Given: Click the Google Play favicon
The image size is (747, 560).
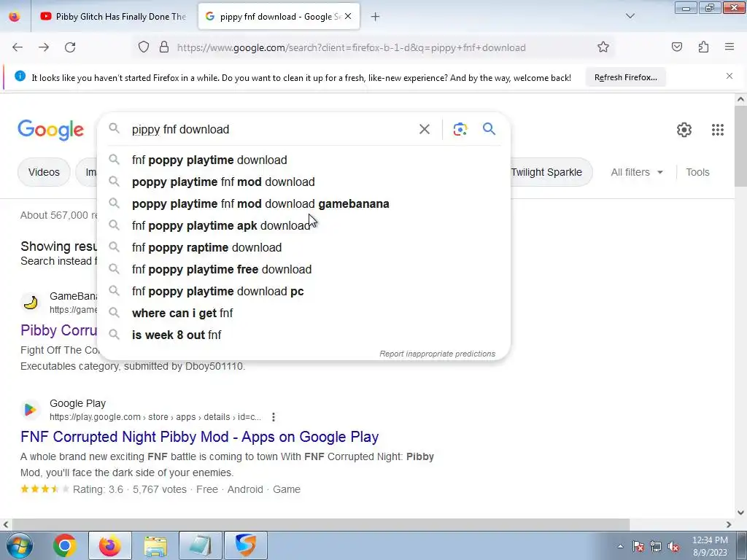Looking at the screenshot, I should click(x=30, y=410).
